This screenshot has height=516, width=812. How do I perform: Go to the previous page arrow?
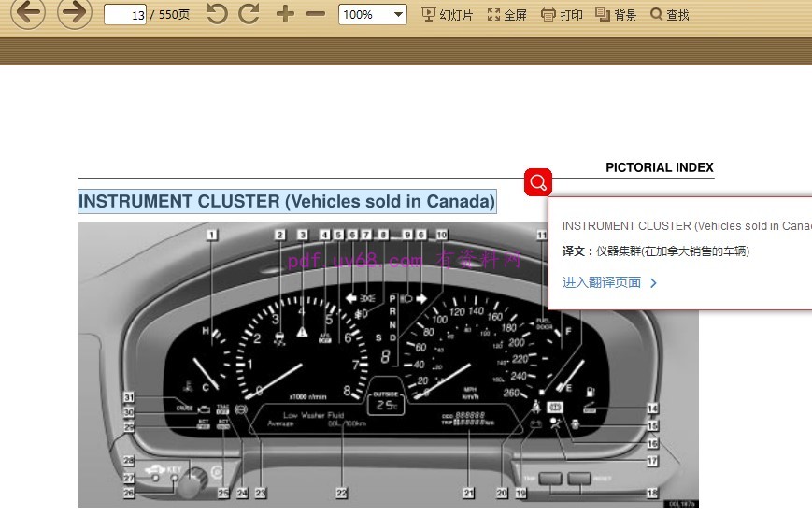27,13
